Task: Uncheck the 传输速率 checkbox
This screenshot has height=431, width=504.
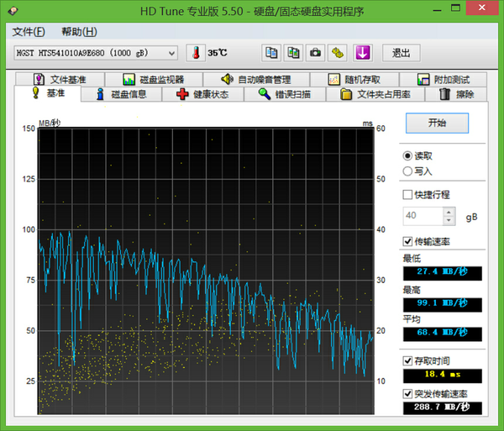Action: (408, 242)
